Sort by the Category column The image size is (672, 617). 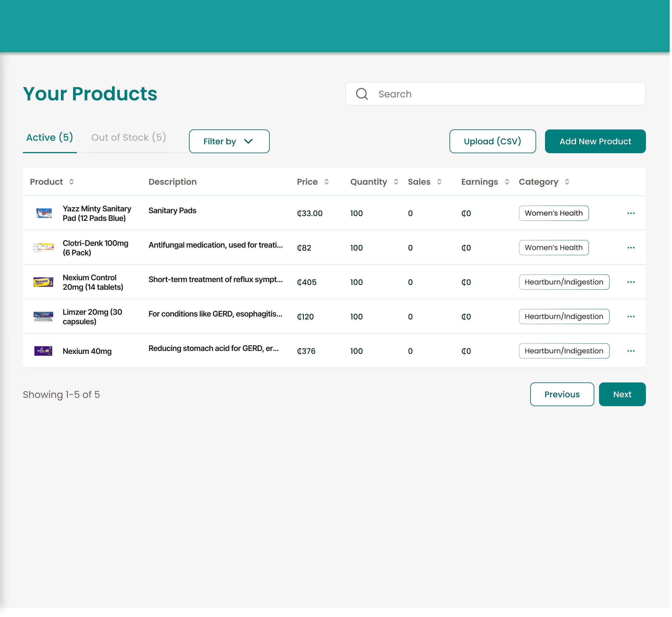point(567,182)
